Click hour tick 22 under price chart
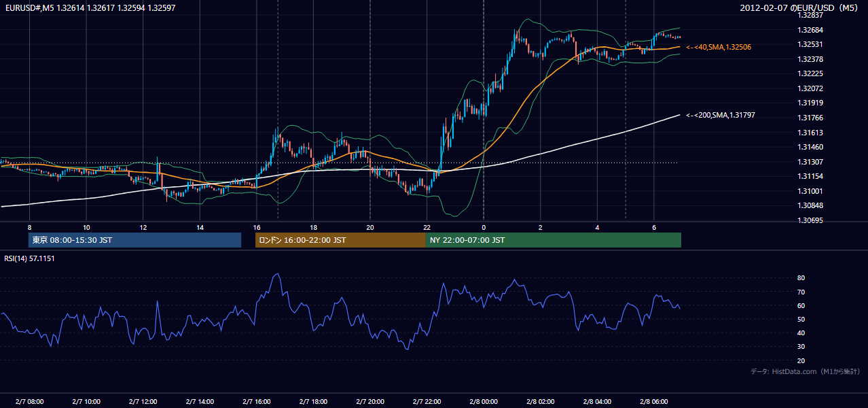The width and height of the screenshot is (868, 408). (x=427, y=227)
